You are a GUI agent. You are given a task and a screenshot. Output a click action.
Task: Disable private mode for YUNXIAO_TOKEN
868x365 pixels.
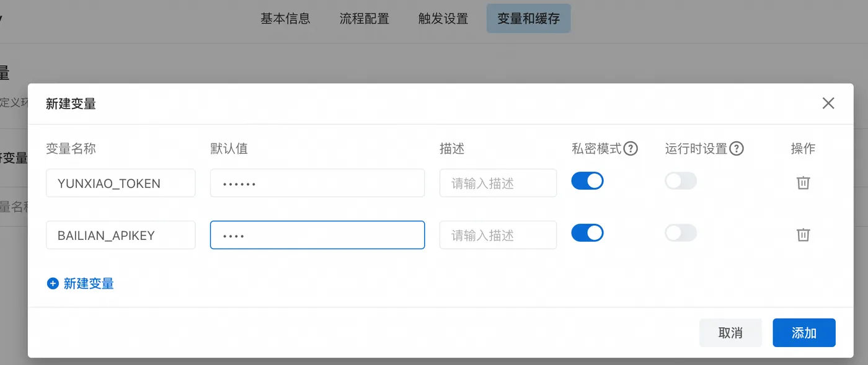click(x=587, y=181)
